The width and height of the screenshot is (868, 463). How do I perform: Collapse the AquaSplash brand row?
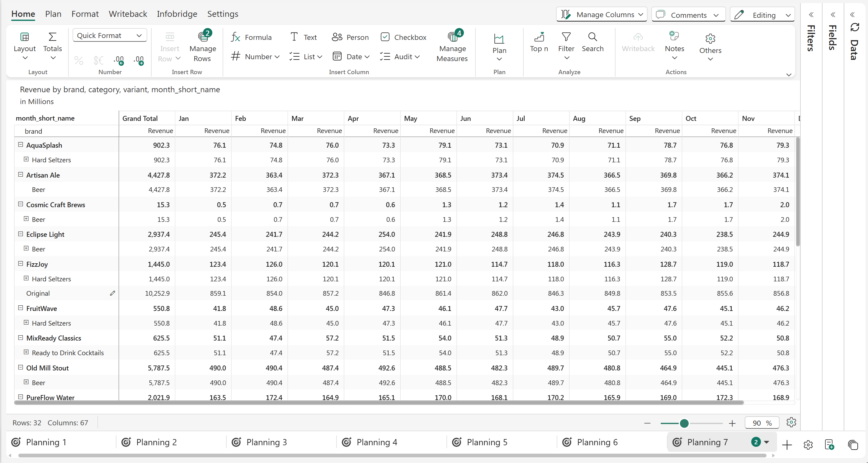(21, 145)
